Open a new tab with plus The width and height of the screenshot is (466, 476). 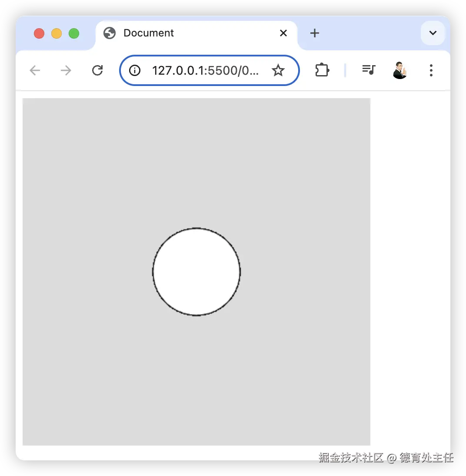point(315,33)
